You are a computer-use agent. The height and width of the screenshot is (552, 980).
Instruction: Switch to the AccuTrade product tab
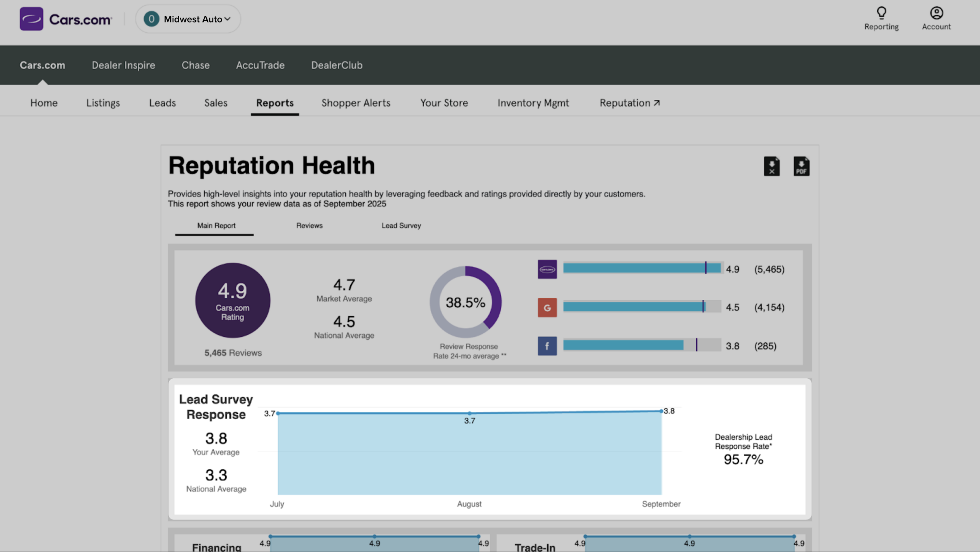pyautogui.click(x=260, y=65)
